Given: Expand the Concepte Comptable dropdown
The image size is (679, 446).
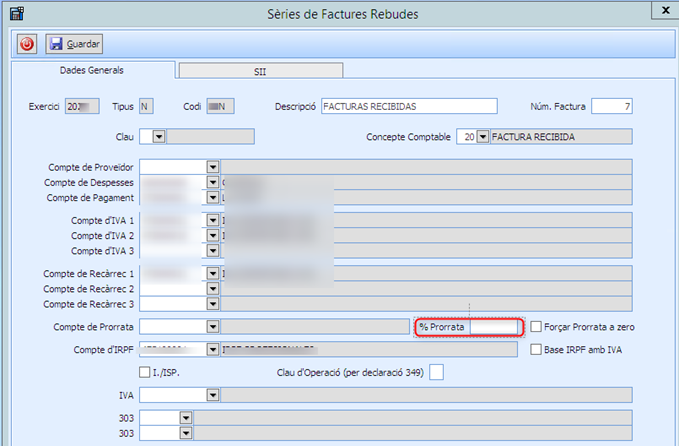Looking at the screenshot, I should point(483,136).
